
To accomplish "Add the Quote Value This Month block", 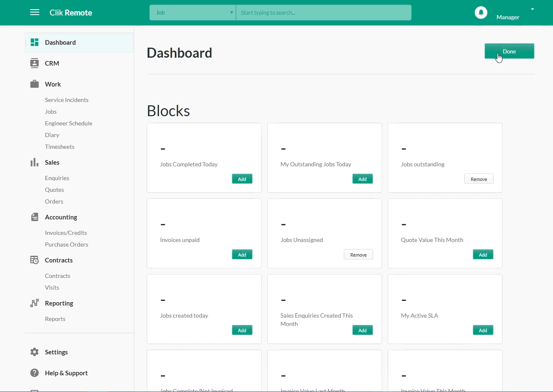I will [483, 254].
